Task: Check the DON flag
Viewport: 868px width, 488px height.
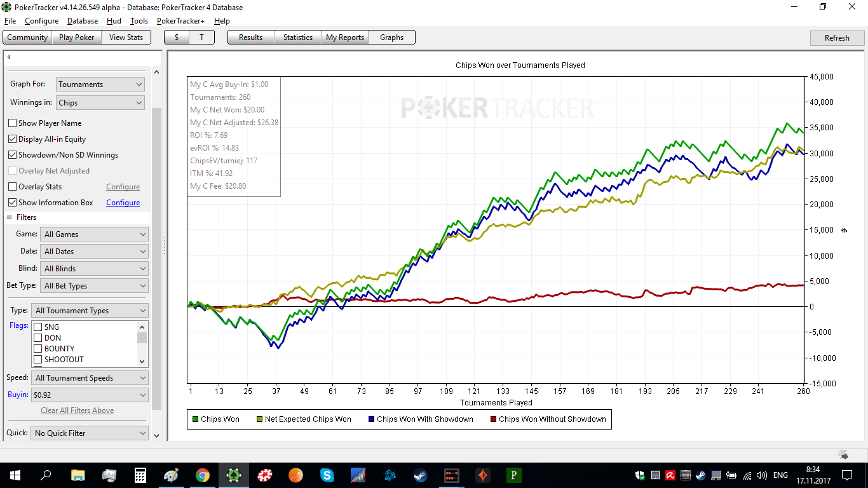Action: (37, 338)
